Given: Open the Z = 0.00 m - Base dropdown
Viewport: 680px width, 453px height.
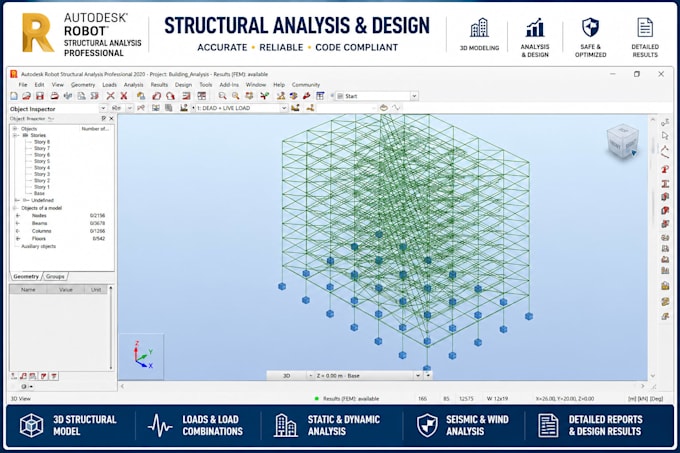Looking at the screenshot, I should pos(418,376).
